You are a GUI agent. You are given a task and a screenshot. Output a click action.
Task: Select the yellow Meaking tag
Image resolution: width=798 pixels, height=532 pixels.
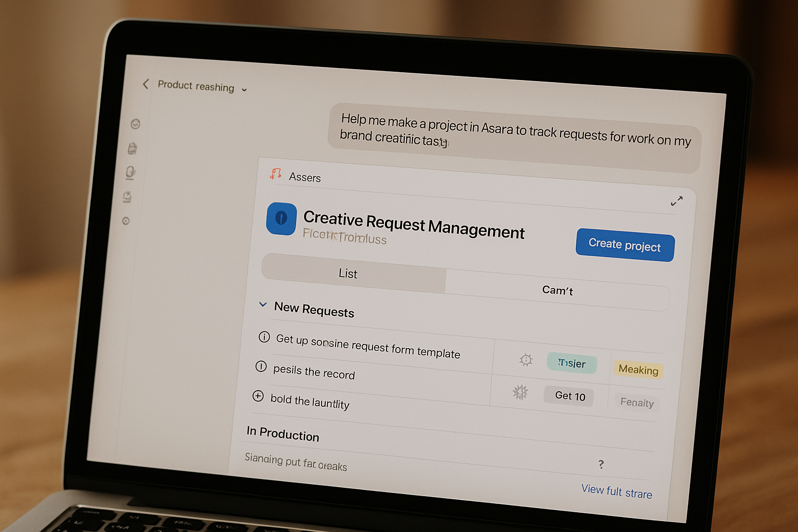coord(638,370)
